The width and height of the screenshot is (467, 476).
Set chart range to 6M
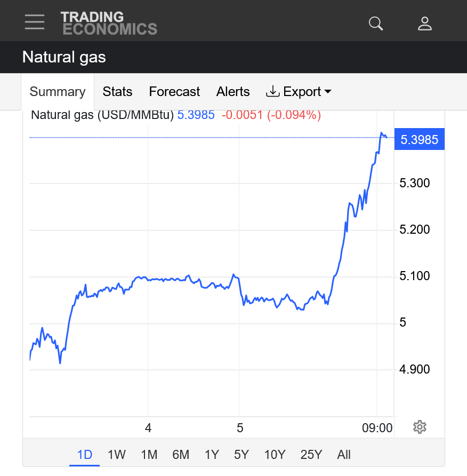coord(181,455)
